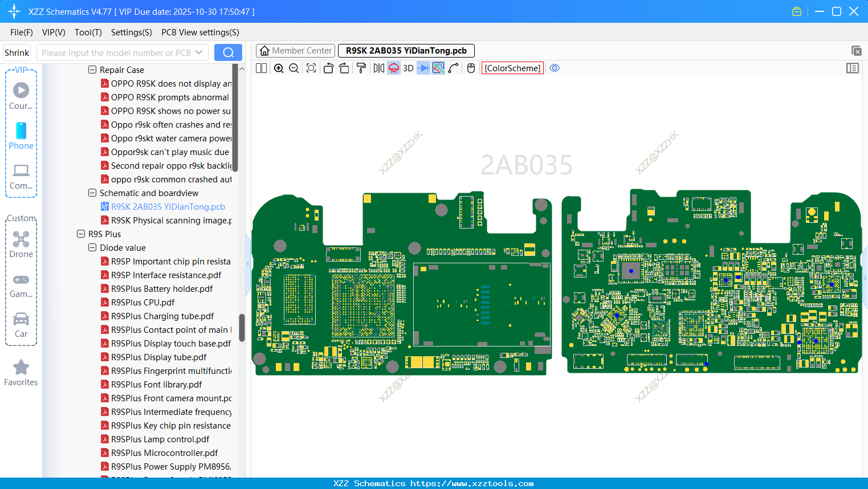Open the Tool menu
The width and height of the screenshot is (868, 489).
click(88, 32)
